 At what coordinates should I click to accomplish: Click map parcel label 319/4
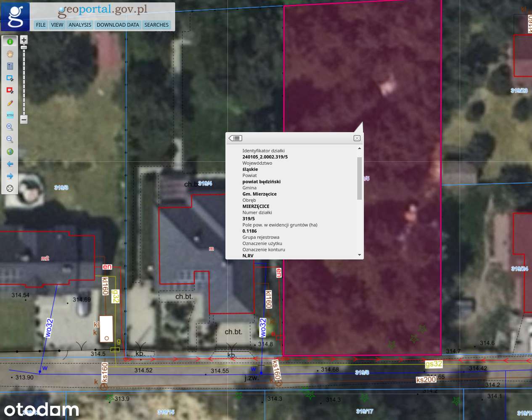coord(205,183)
